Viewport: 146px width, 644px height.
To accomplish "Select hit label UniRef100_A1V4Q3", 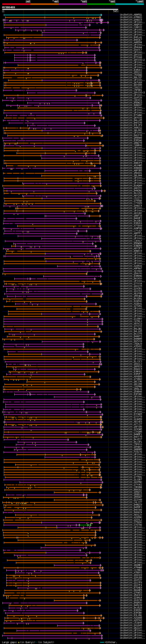I will pyautogui.click(x=131, y=271).
